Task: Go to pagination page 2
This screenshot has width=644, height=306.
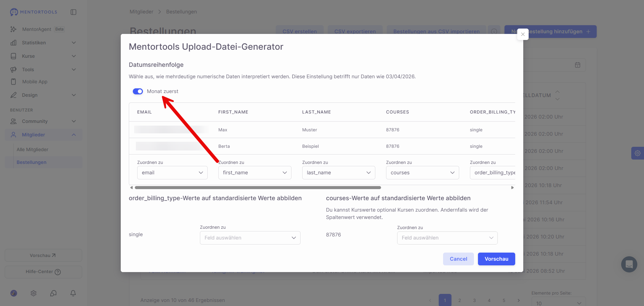Action: (x=460, y=300)
